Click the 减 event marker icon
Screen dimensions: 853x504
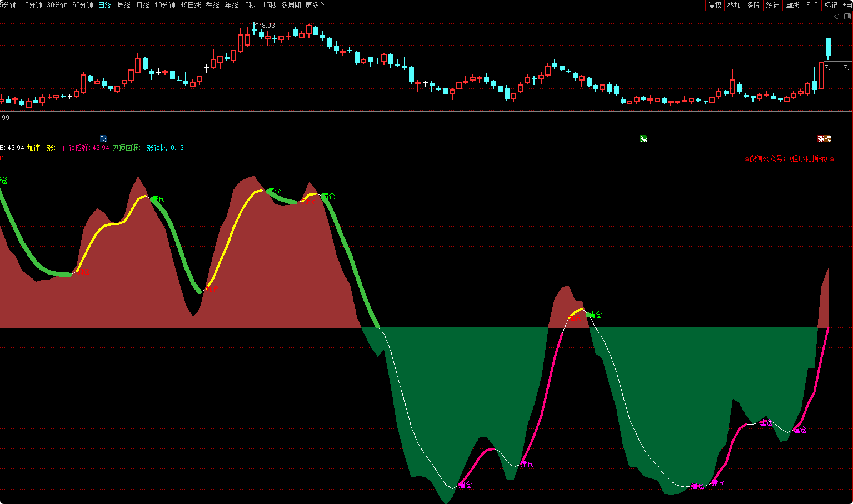pos(644,138)
